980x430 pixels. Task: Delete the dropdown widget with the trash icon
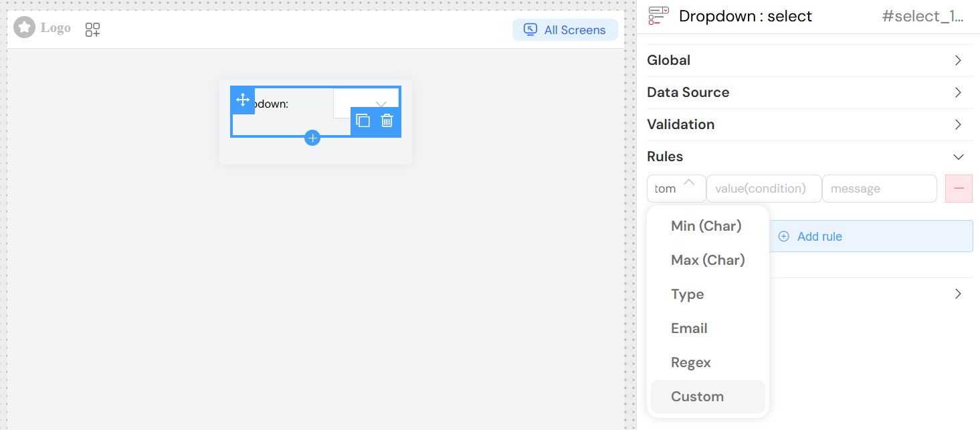[387, 121]
